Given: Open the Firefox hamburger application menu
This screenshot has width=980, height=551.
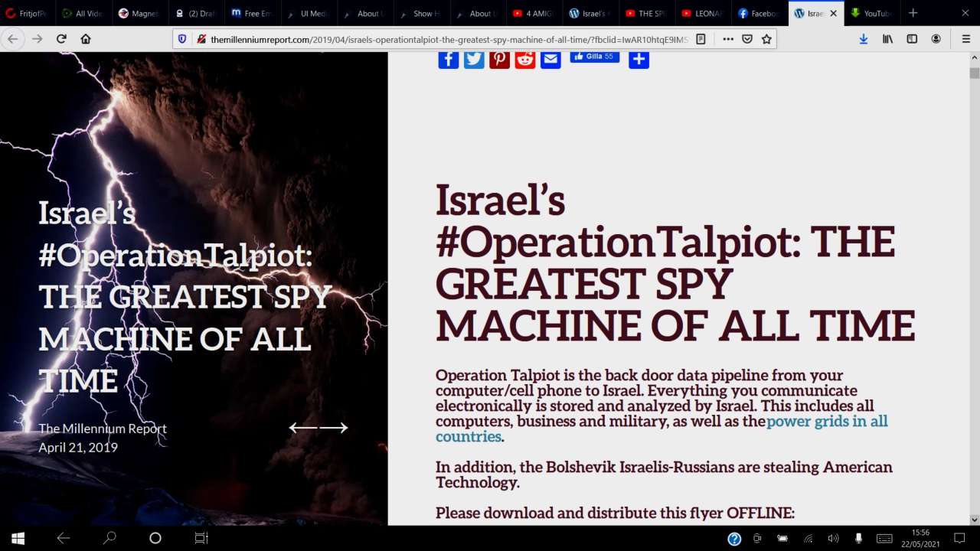Looking at the screenshot, I should [966, 39].
